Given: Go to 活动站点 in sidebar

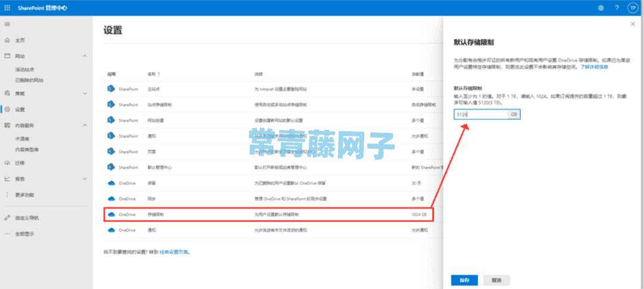Looking at the screenshot, I should 24,69.
